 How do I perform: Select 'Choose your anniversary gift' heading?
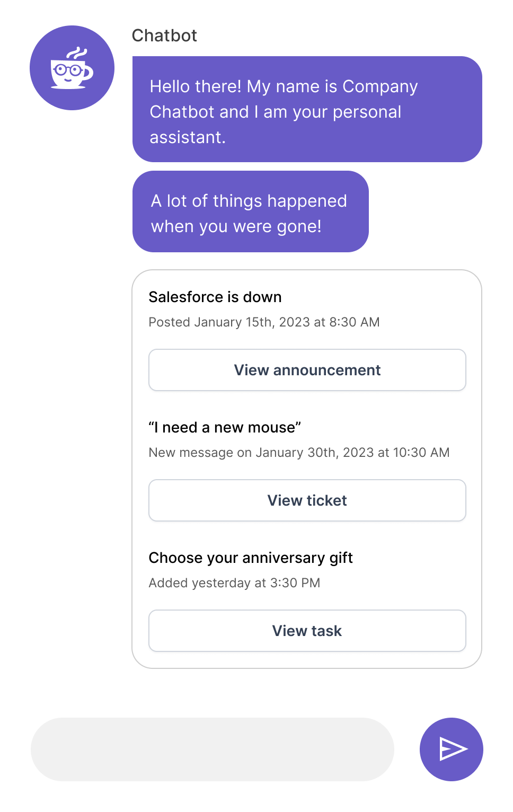pos(251,558)
